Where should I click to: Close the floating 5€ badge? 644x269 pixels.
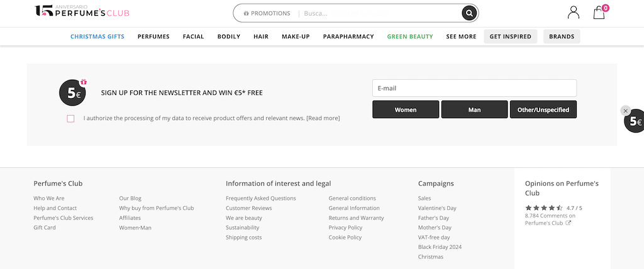coord(625,111)
